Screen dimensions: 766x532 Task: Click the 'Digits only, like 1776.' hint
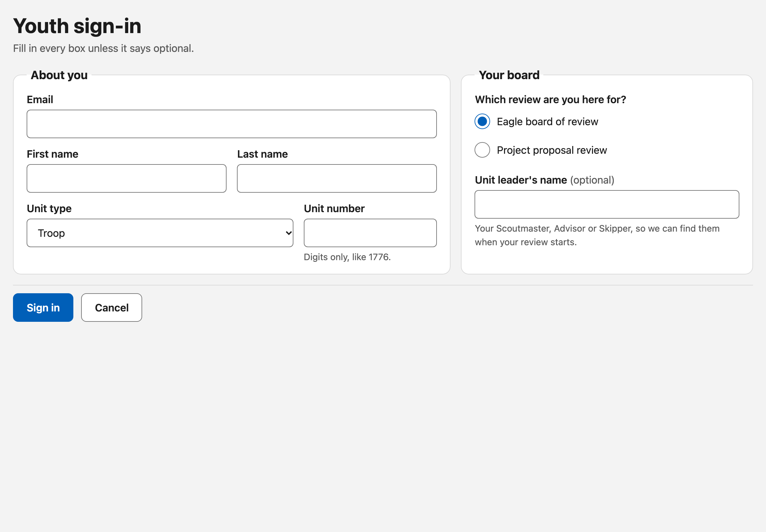point(347,257)
